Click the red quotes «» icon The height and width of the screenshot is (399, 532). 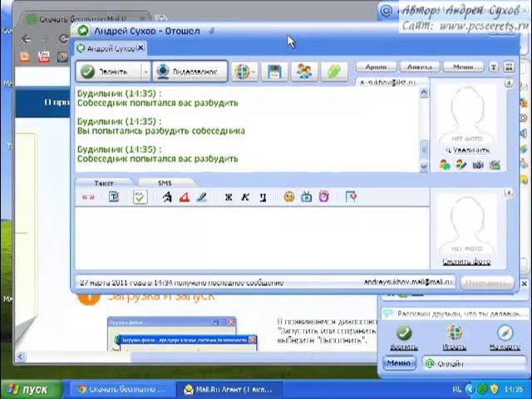click(89, 197)
